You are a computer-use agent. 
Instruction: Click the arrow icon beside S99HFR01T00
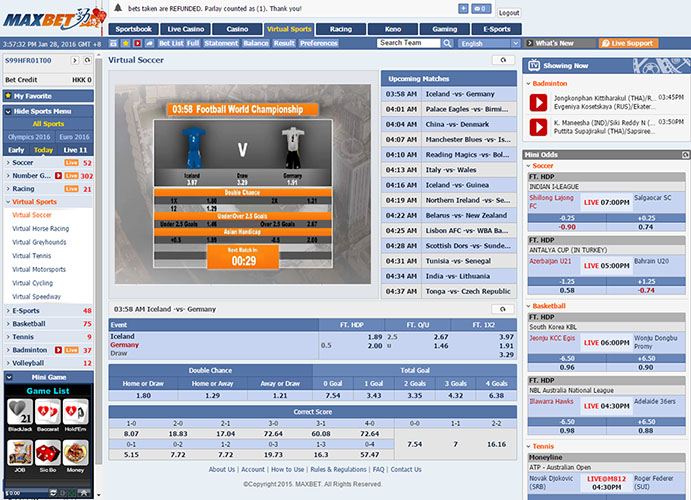(x=74, y=60)
